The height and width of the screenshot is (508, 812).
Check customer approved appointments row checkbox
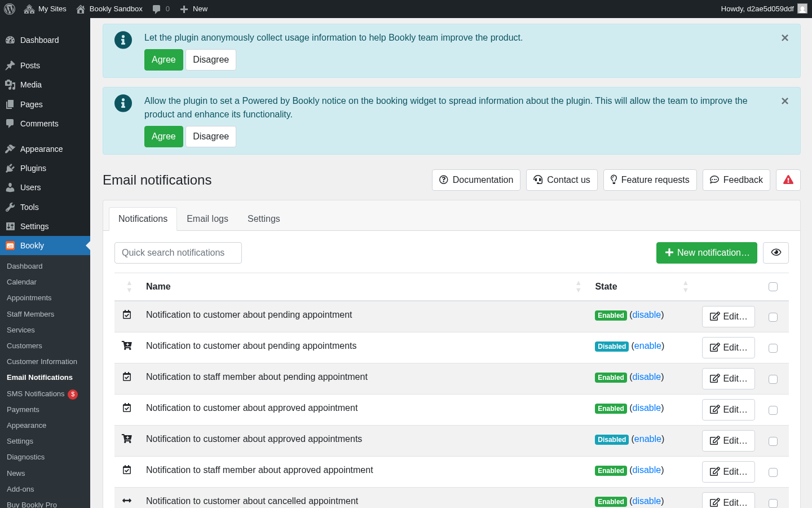(x=773, y=441)
